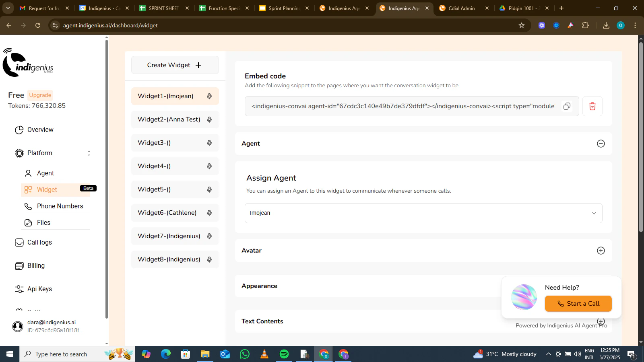Click the Indigenius logo

28,62
